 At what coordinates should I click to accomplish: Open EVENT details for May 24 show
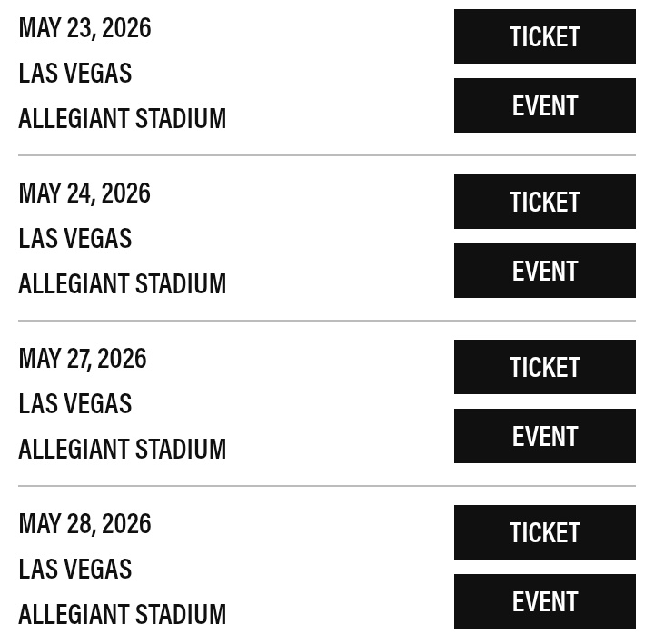545,271
